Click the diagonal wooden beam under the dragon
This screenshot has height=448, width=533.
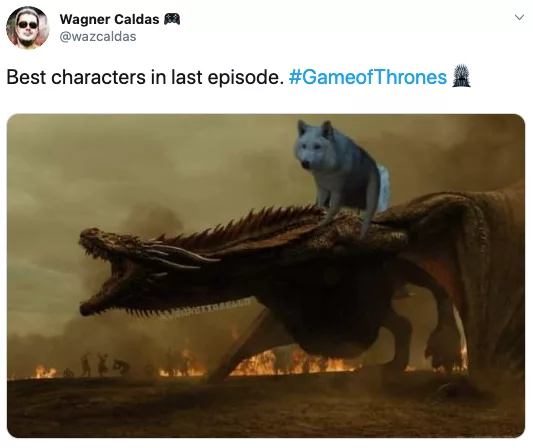click(238, 347)
